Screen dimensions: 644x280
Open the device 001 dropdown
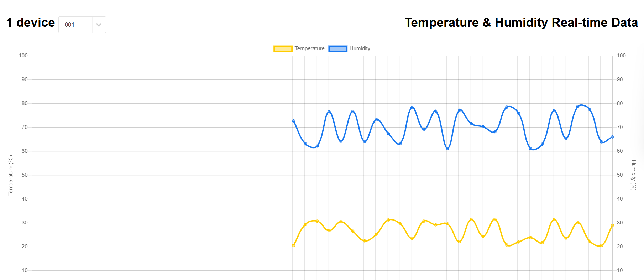pos(75,25)
